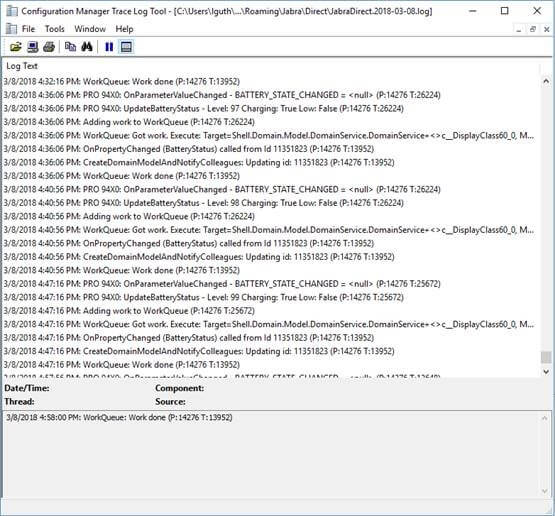Close the inner log document window
This screenshot has height=516, width=555.
tap(546, 30)
